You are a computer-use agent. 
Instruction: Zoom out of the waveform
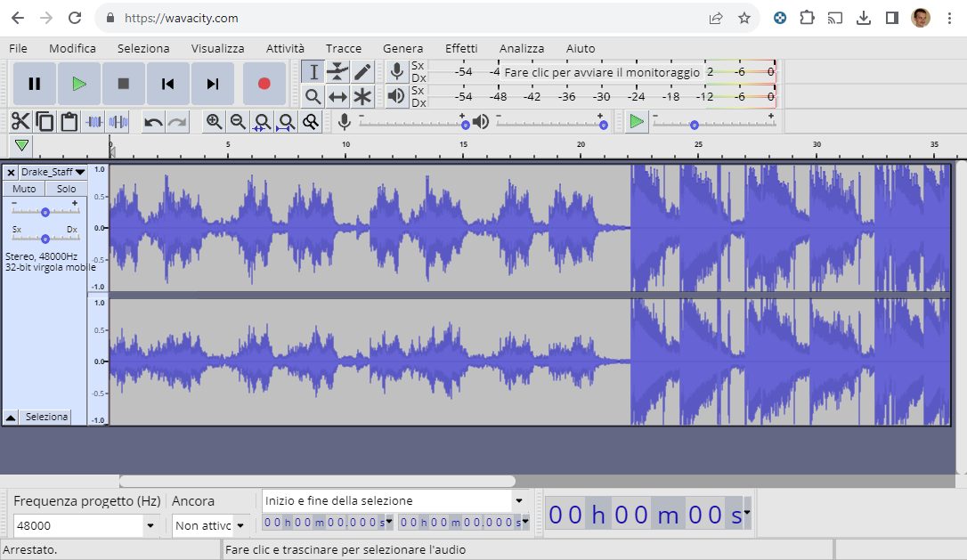(x=238, y=121)
